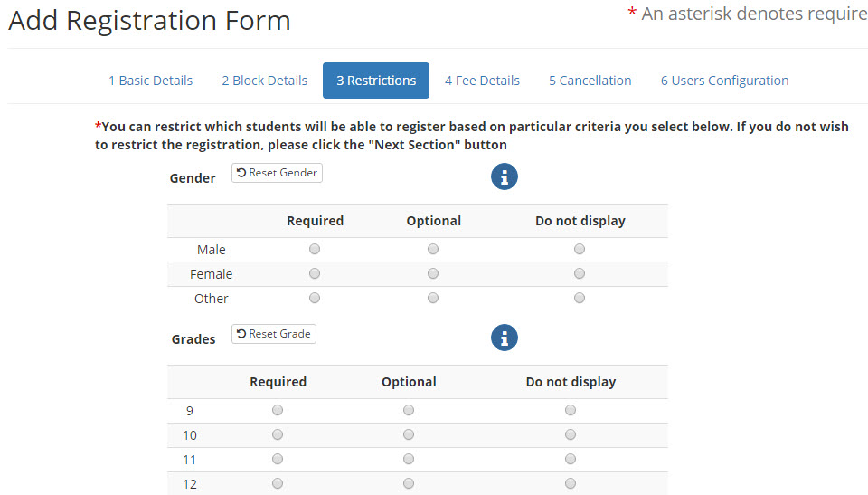This screenshot has height=495, width=868.
Task: Open the 5 Cancellation tab
Action: click(x=590, y=81)
